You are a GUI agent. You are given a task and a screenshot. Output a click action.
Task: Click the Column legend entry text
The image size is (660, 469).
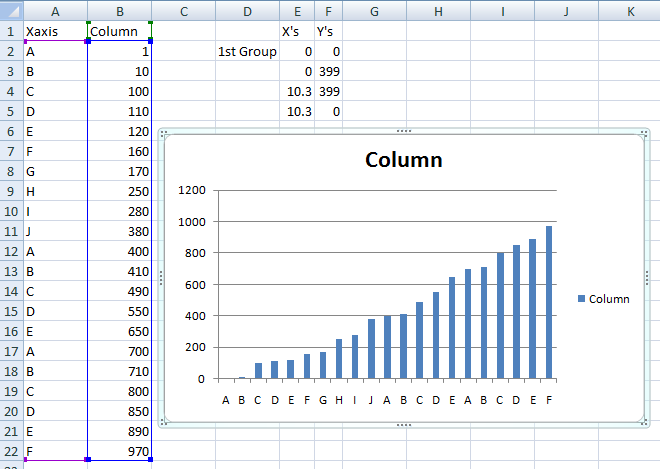click(609, 299)
